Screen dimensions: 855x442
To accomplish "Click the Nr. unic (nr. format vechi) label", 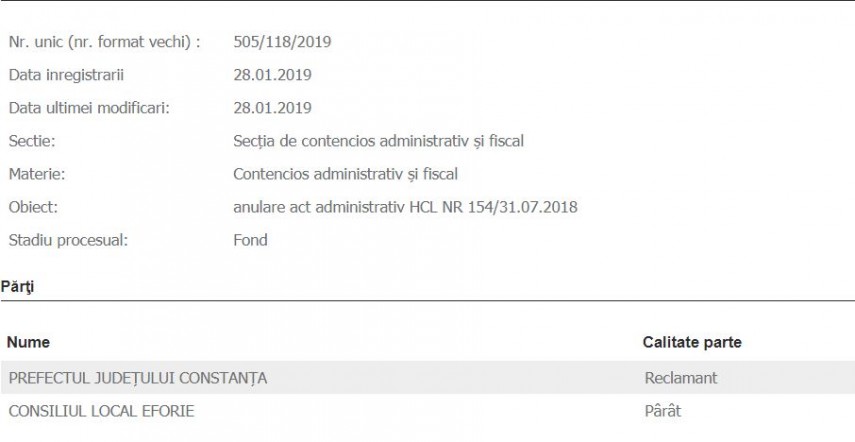I will 105,42.
